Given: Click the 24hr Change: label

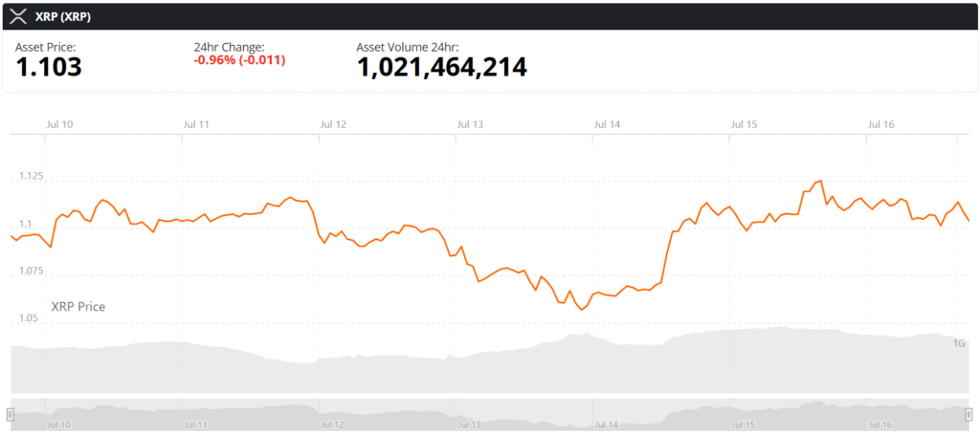Looking at the screenshot, I should (230, 47).
